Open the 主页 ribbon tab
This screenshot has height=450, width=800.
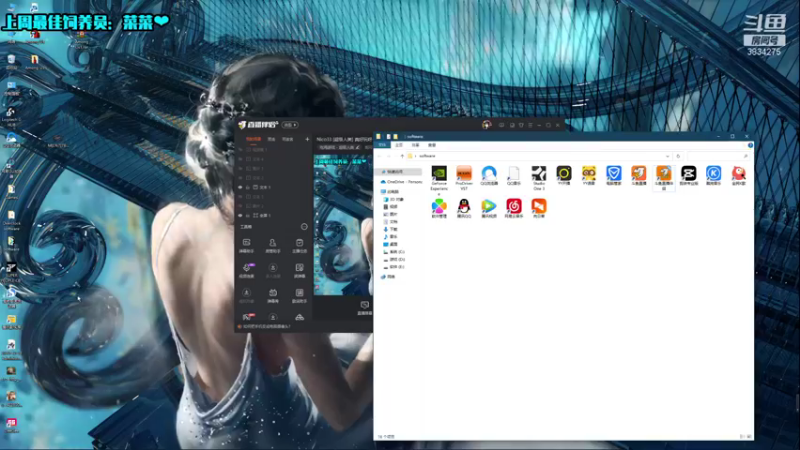pos(399,145)
